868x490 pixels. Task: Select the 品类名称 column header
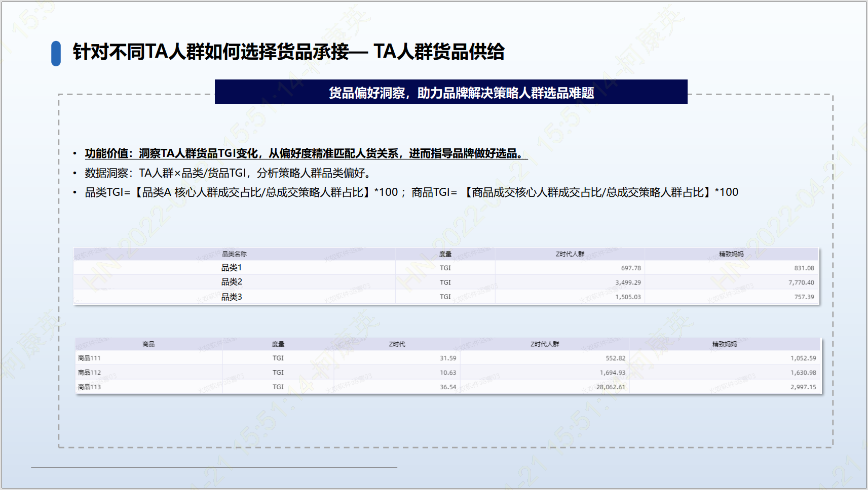(234, 254)
